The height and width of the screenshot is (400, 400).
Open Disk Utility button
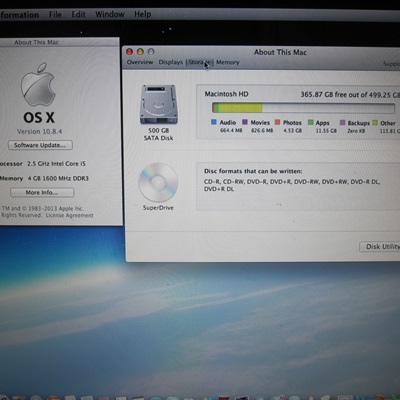pyautogui.click(x=380, y=247)
